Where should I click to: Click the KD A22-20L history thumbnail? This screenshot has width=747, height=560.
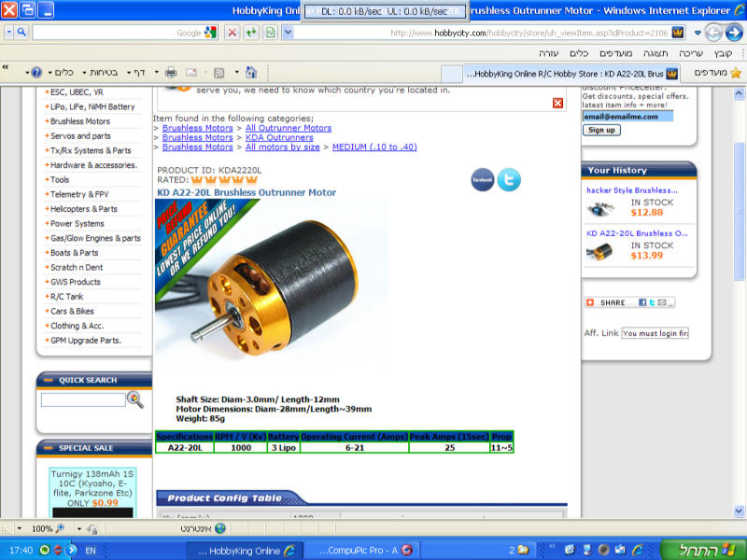point(599,251)
